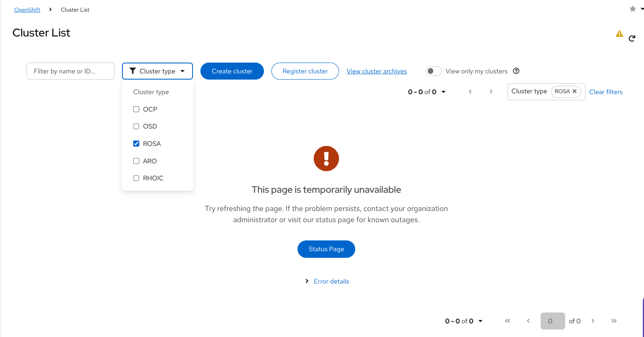Click the Filter by name or ID field
644x337 pixels.
[x=71, y=71]
